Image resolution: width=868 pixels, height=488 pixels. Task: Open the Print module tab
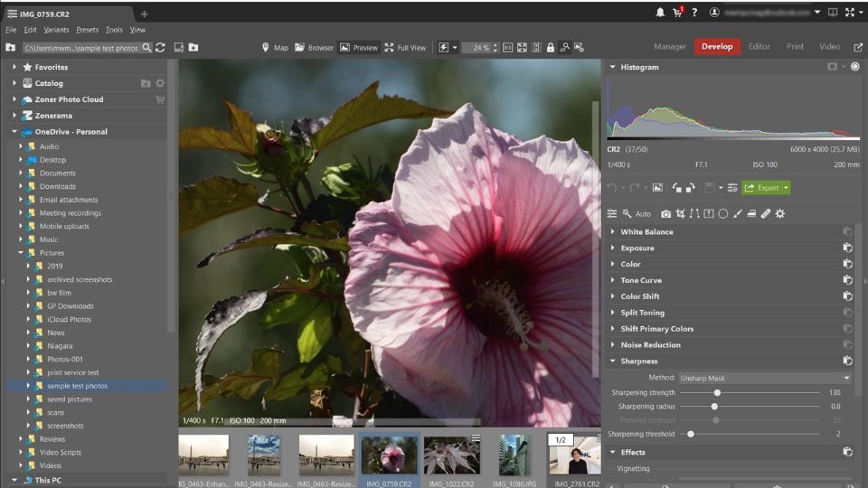pos(795,46)
